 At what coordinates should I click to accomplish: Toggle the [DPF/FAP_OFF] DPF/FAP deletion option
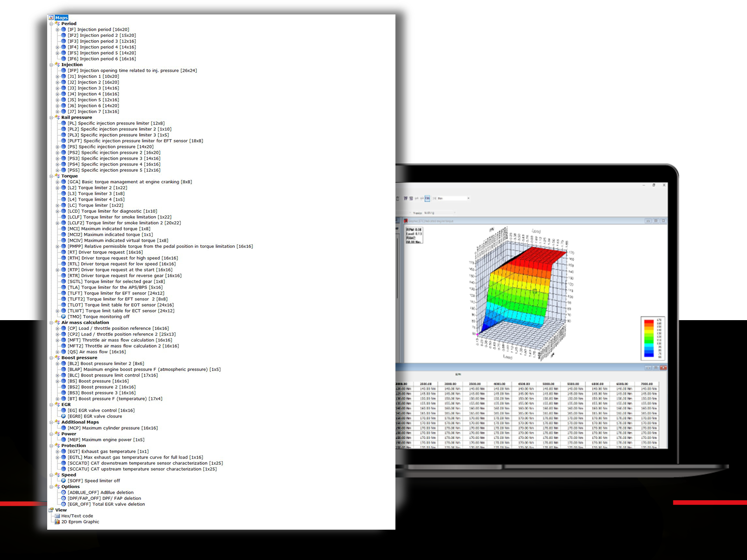point(63,498)
